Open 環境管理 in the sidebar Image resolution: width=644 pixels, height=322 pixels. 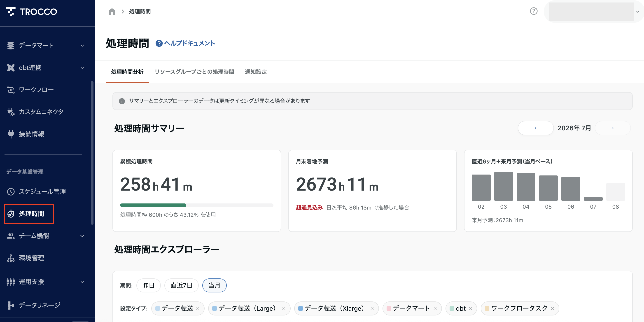click(32, 258)
